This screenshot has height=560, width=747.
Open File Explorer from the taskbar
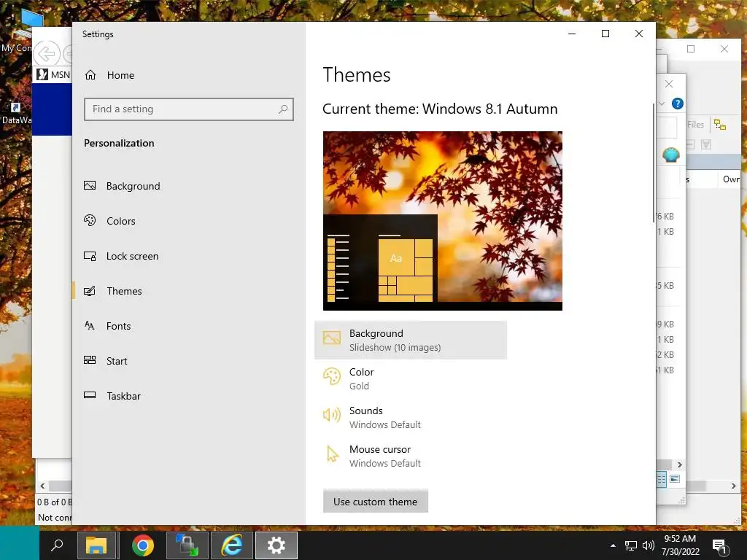(x=97, y=545)
